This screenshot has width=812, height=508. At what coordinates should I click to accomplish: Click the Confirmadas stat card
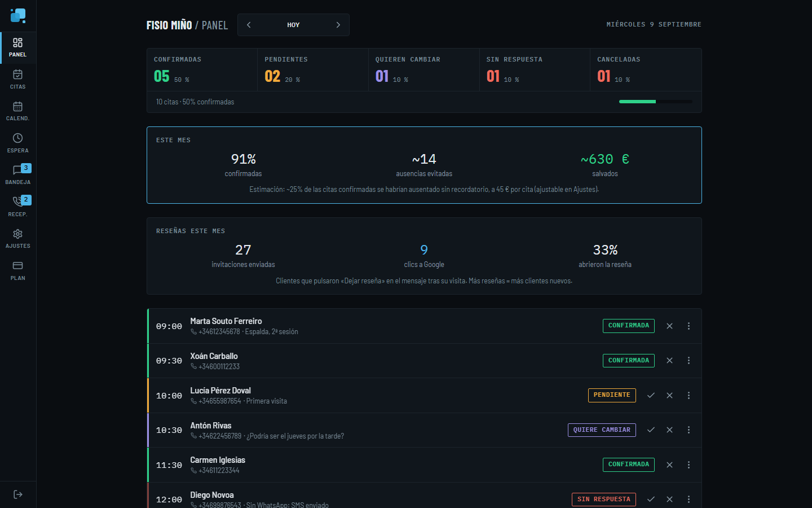pyautogui.click(x=202, y=70)
